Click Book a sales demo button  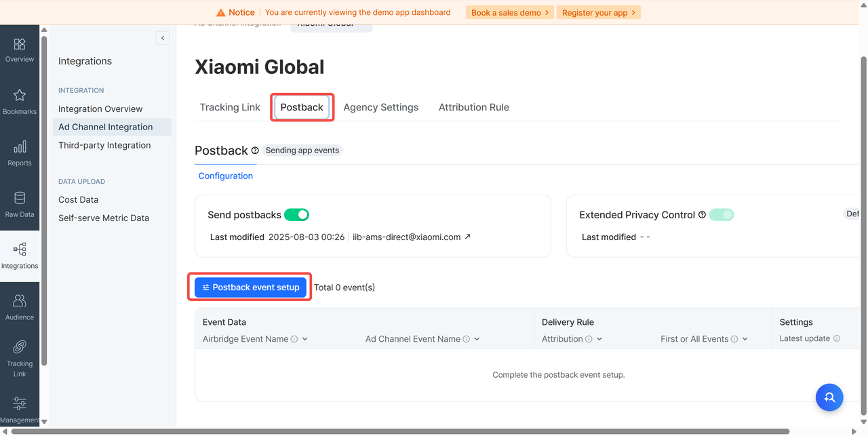tap(509, 12)
